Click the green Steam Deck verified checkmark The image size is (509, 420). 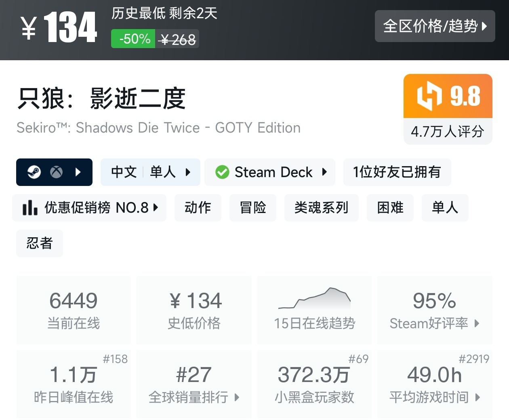(x=222, y=172)
